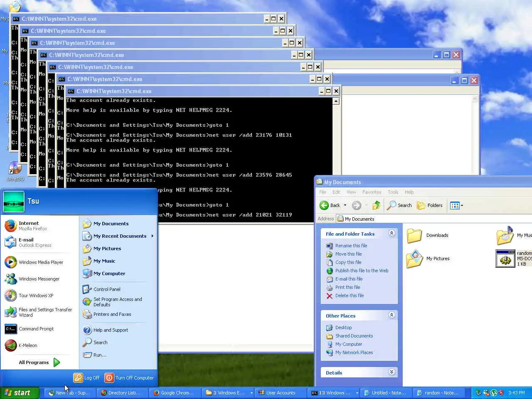Click the My Documents address field
Screen dimensions: 532x399
(x=434, y=219)
